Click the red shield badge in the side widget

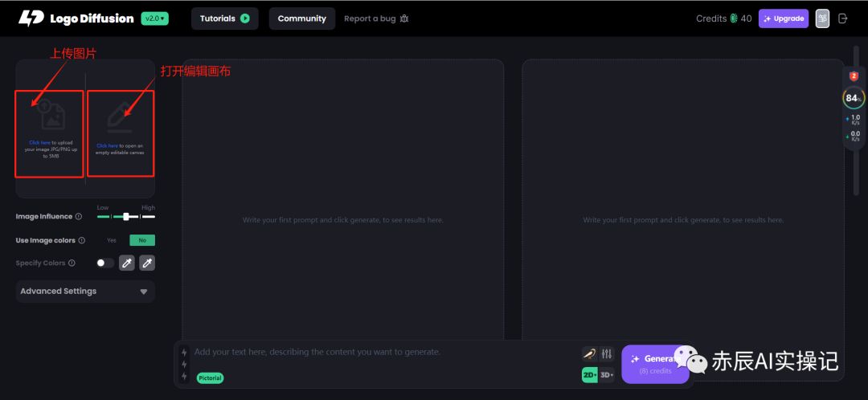[854, 76]
